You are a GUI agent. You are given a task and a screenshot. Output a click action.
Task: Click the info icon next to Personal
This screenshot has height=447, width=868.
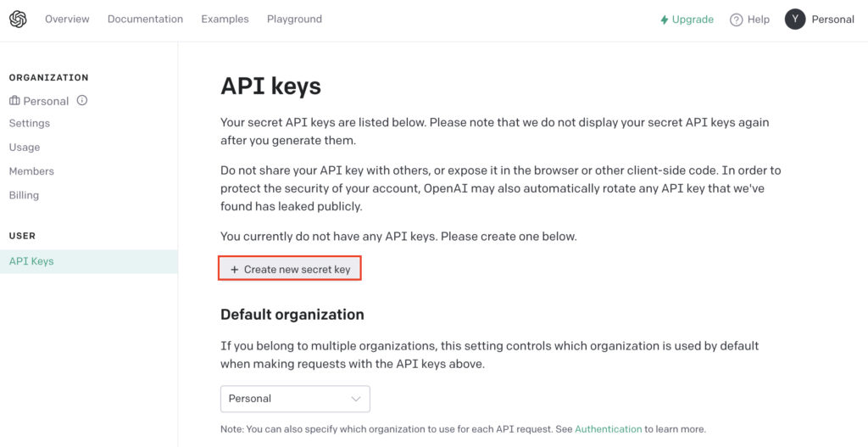(82, 100)
